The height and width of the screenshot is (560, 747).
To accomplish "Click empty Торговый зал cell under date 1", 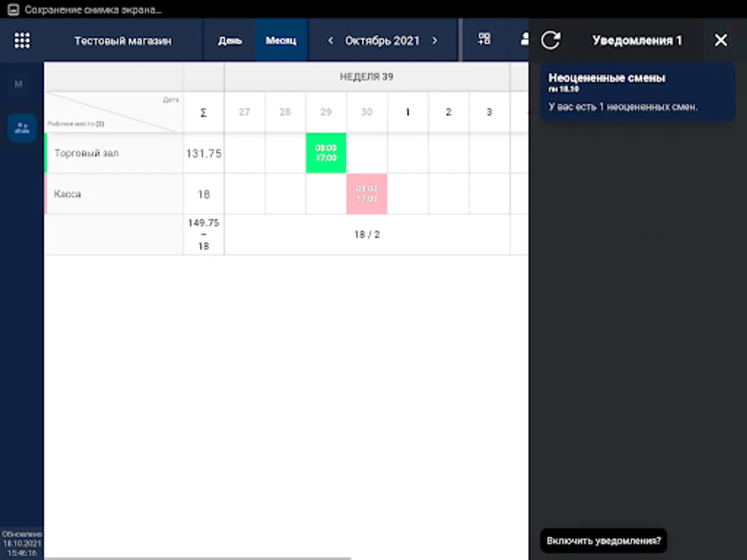I will click(408, 153).
